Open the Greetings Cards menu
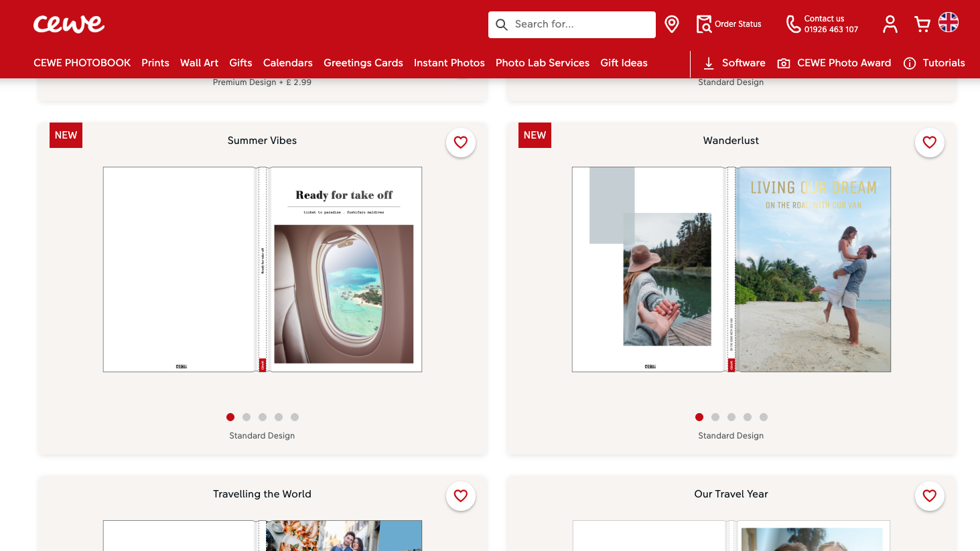Screen dimensions: 980x551 (363, 63)
